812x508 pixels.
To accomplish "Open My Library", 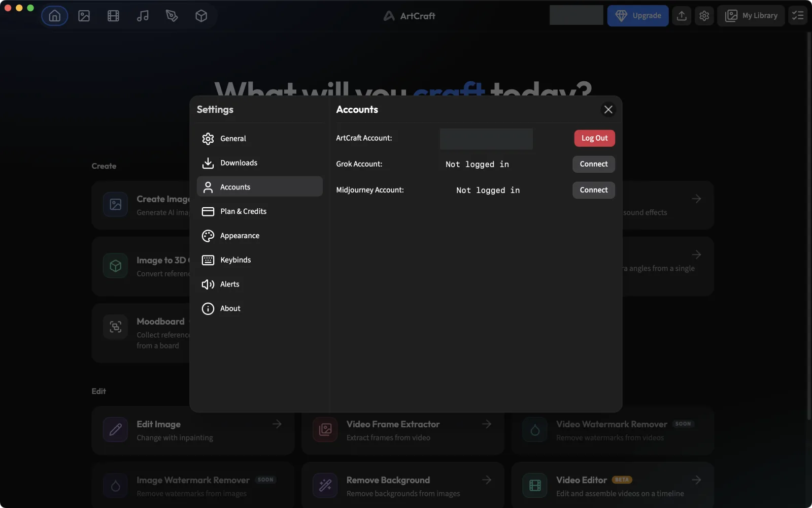I will click(751, 16).
